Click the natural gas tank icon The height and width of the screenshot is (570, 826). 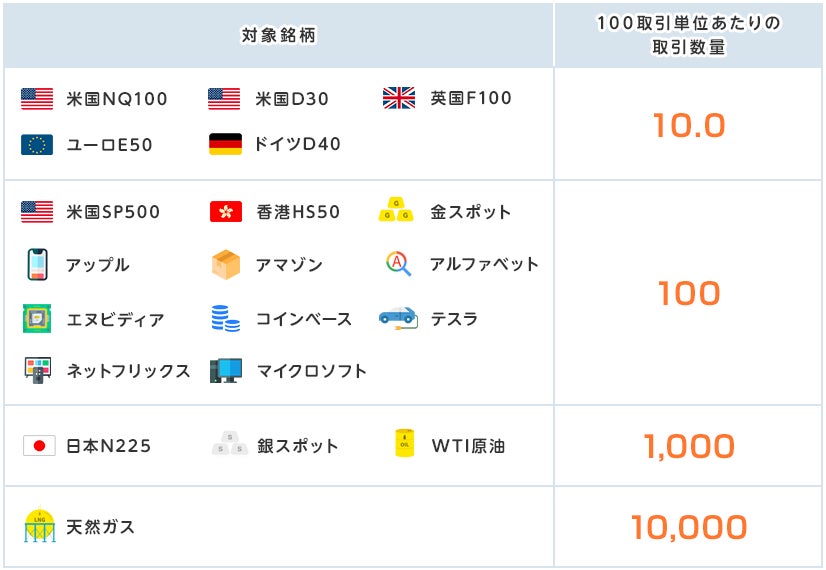(x=39, y=526)
